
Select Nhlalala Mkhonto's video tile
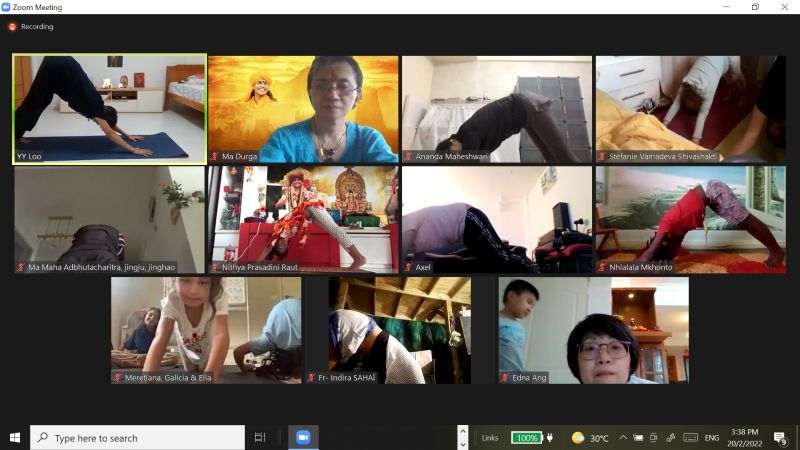tap(690, 218)
